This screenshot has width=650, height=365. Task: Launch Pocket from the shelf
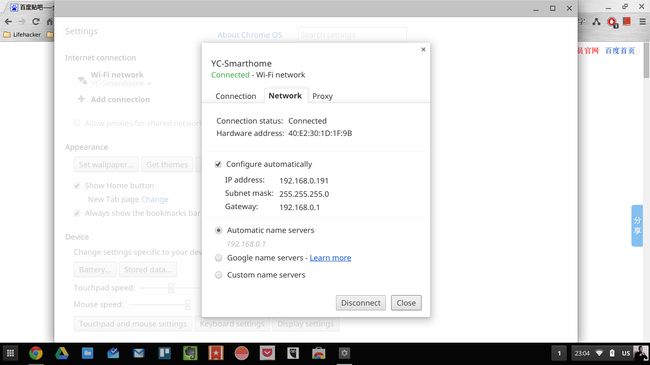point(267,353)
